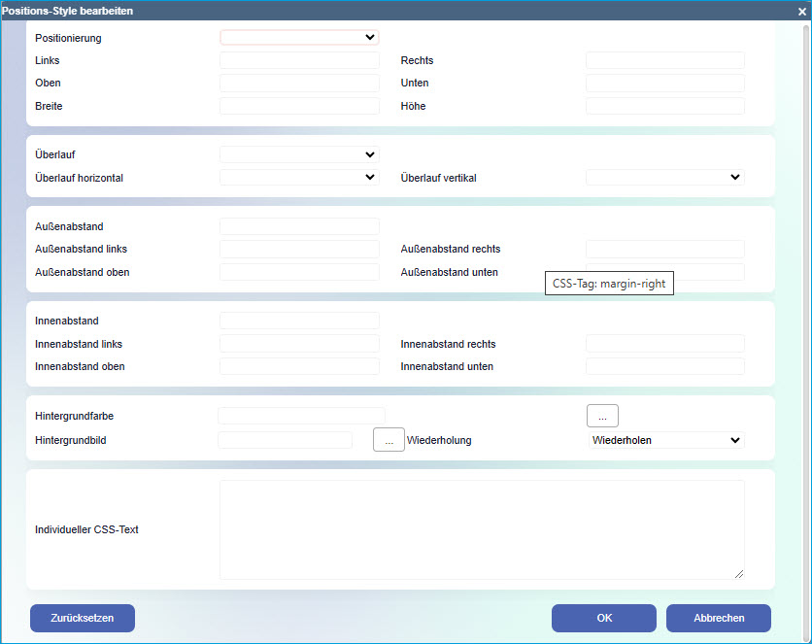Screen dimensions: 812x644
Task: Click the Hintergrundfarbe text field
Action: coord(301,416)
